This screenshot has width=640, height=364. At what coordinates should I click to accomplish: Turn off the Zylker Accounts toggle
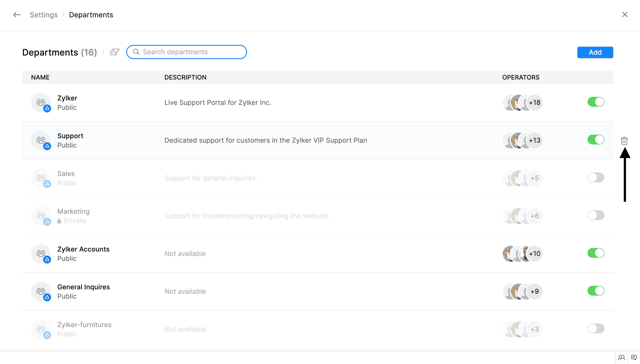596,253
